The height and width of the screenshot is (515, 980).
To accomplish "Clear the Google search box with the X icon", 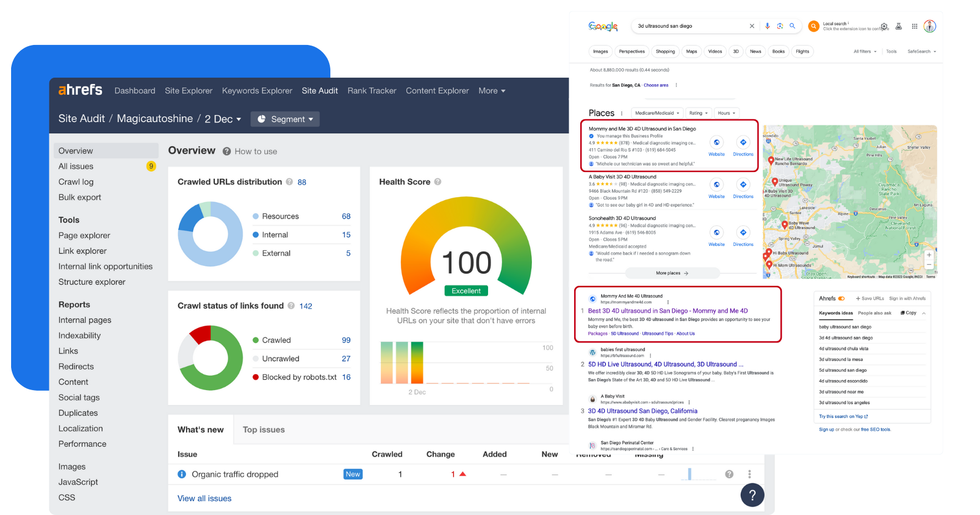I will [752, 26].
